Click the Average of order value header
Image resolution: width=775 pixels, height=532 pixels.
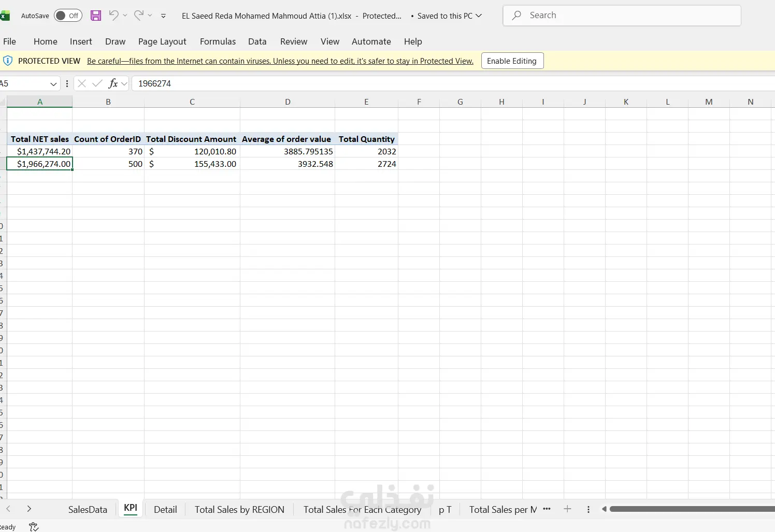point(287,139)
